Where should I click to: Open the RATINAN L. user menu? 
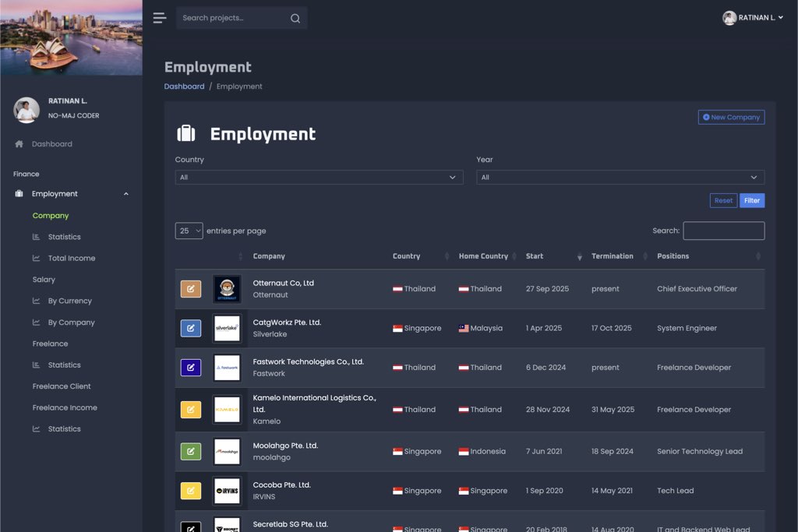pyautogui.click(x=753, y=18)
